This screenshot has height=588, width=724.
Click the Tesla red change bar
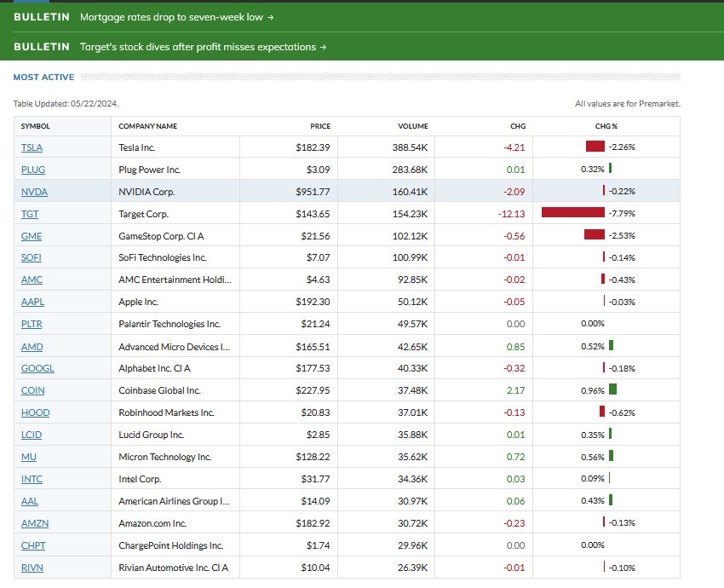pos(595,147)
